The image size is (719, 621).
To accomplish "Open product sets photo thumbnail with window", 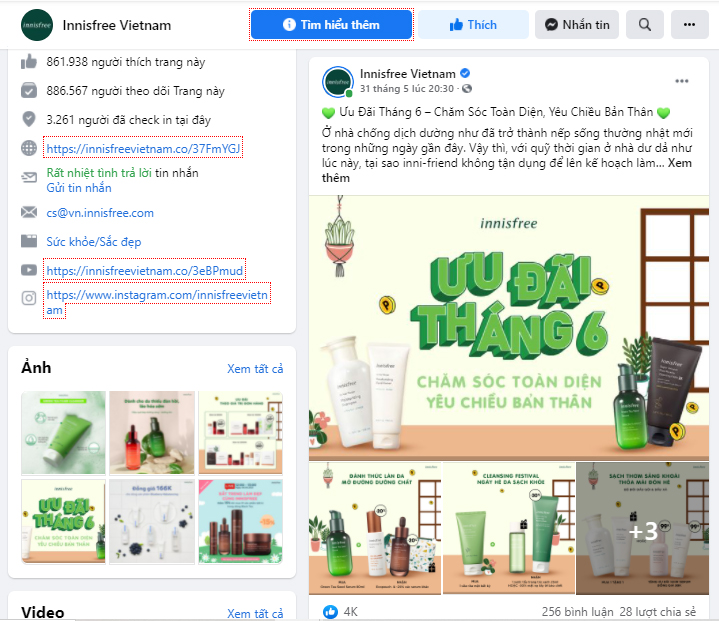I will [241, 432].
